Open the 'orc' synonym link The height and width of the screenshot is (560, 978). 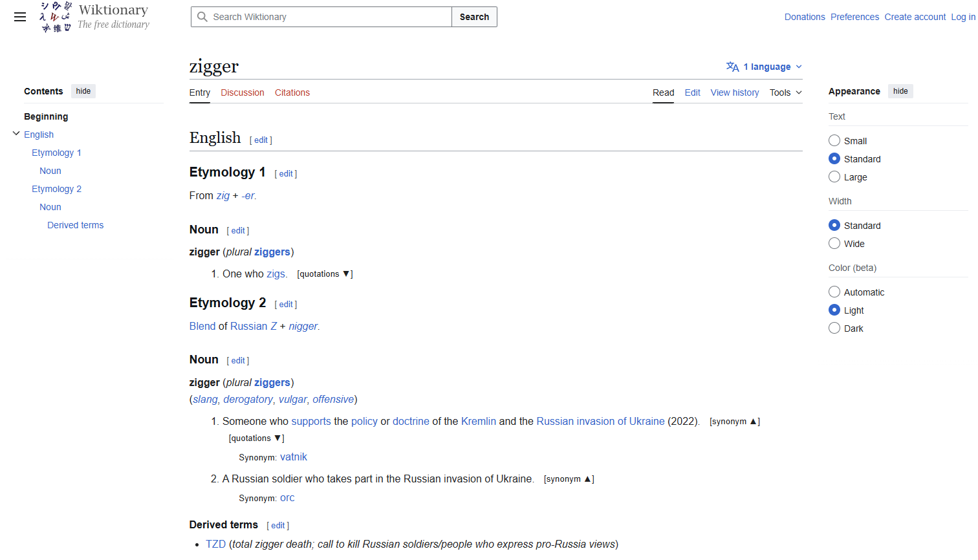287,498
